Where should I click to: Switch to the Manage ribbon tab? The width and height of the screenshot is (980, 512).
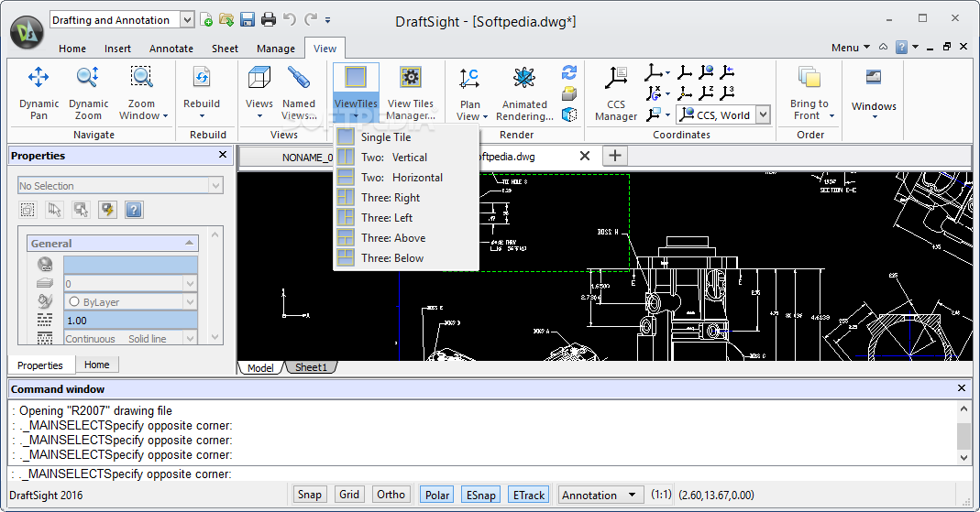click(276, 48)
